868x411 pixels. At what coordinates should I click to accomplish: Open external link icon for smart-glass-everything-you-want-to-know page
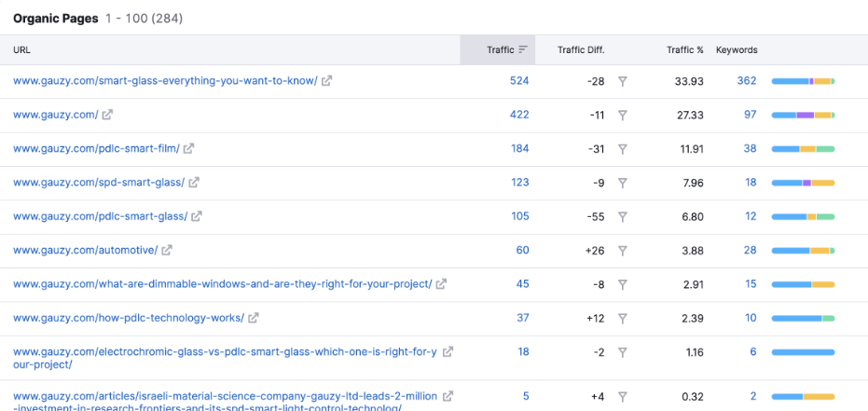tap(327, 81)
